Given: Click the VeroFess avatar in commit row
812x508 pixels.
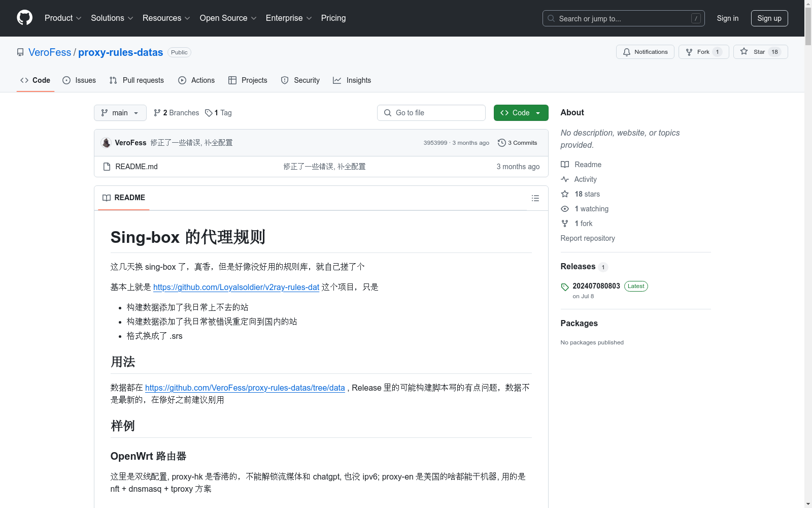Looking at the screenshot, I should (106, 143).
